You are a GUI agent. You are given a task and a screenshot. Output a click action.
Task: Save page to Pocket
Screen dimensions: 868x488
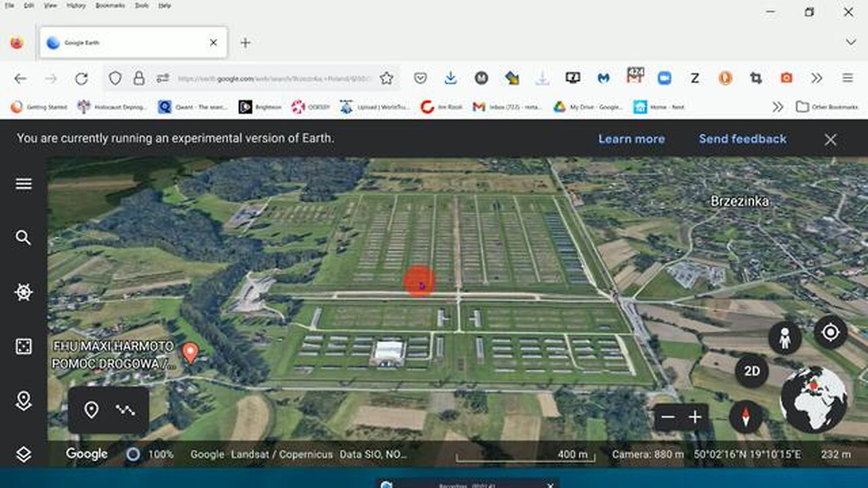point(420,79)
